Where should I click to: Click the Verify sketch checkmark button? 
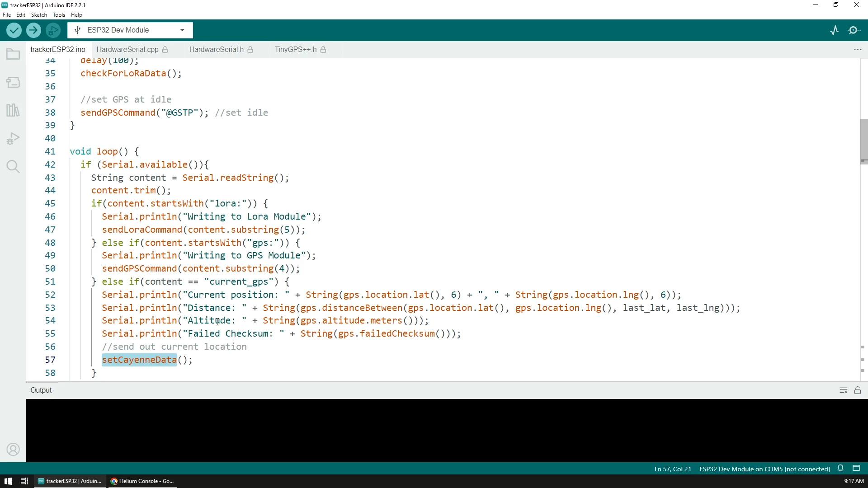14,30
